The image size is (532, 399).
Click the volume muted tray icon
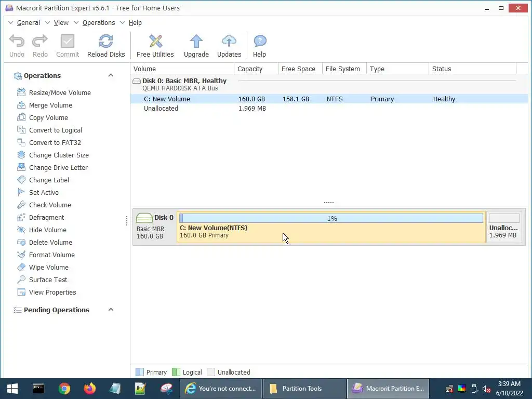[486, 389]
